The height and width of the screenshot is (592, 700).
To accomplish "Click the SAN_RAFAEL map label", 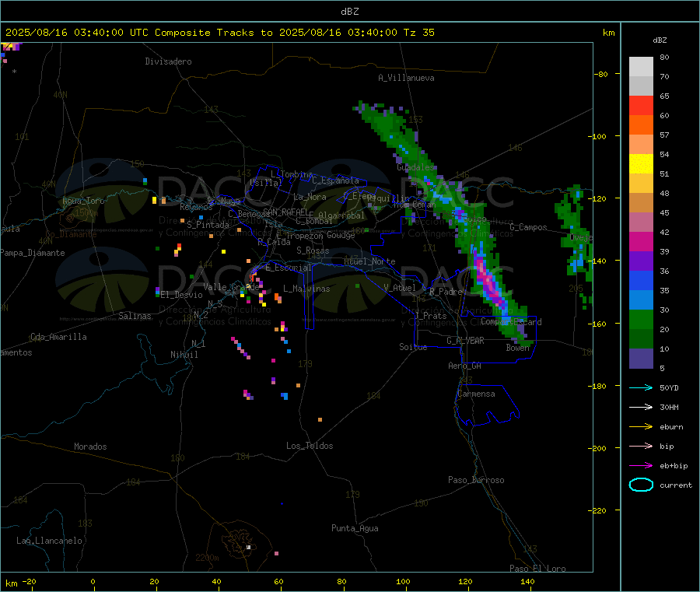I will [x=285, y=212].
